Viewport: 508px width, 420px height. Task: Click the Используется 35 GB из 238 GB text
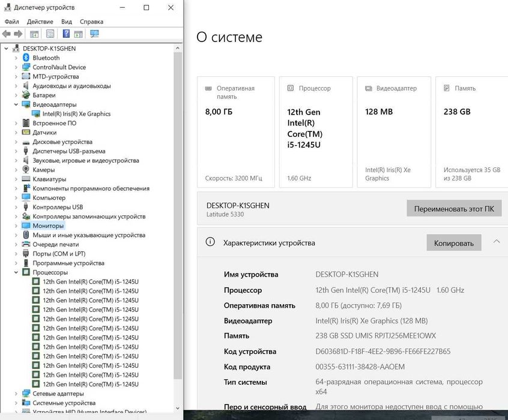point(472,174)
